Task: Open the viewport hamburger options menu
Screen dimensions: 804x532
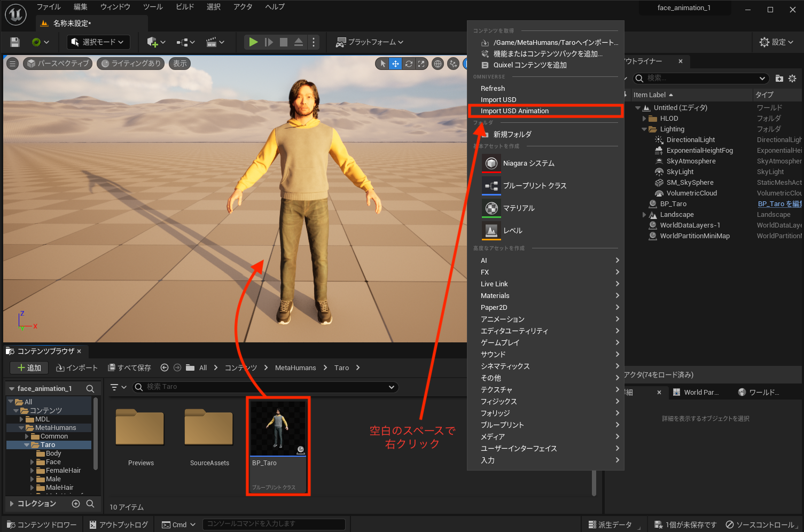Action: click(x=13, y=64)
